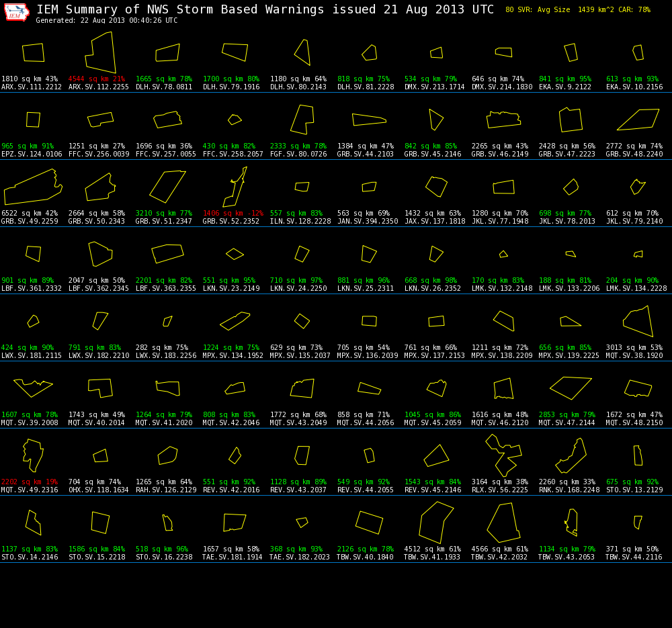Select the MQT.SV.47.2144 diamond polygon
Viewport: 672px width, 628px height.
(571, 388)
